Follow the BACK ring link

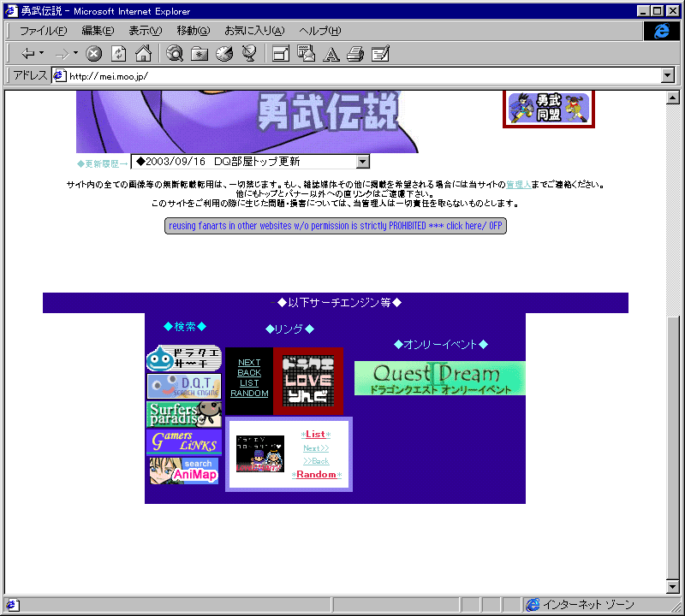click(x=249, y=372)
